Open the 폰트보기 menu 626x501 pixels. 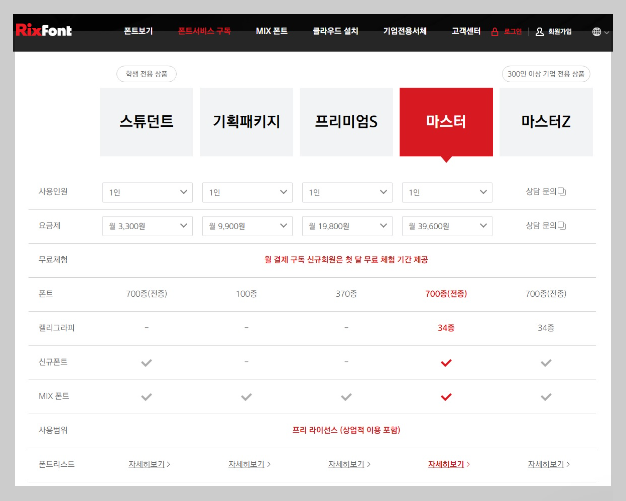[x=138, y=31]
